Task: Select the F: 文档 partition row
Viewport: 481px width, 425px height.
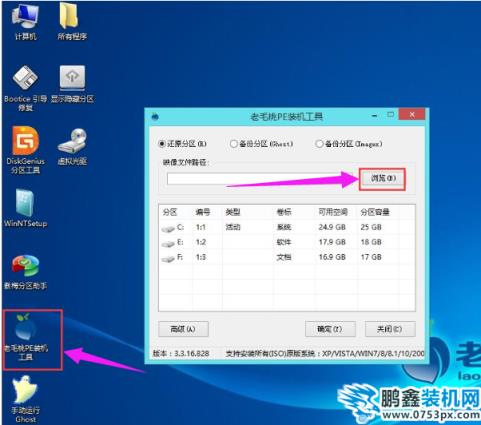Action: click(287, 257)
